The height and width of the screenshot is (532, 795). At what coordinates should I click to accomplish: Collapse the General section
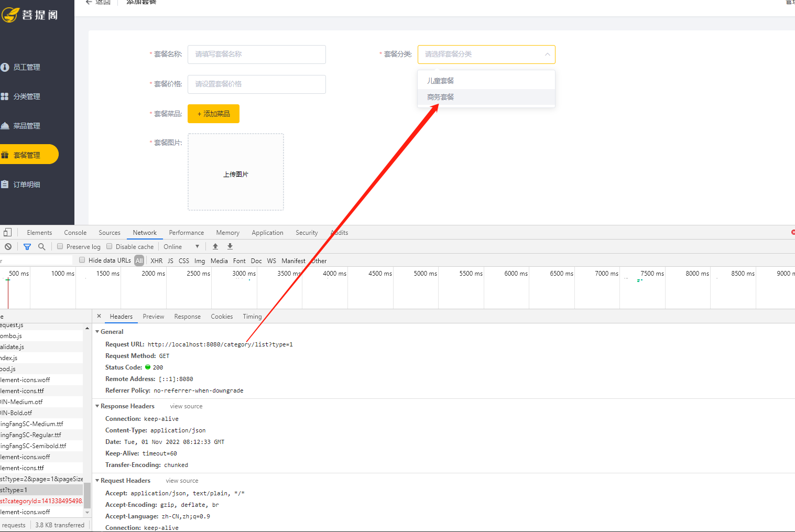(97, 332)
